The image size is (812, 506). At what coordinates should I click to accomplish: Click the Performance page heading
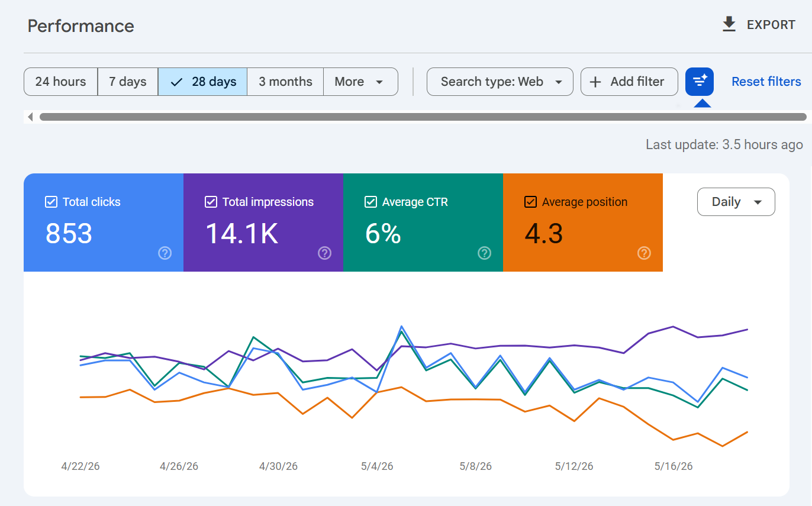pos(81,26)
